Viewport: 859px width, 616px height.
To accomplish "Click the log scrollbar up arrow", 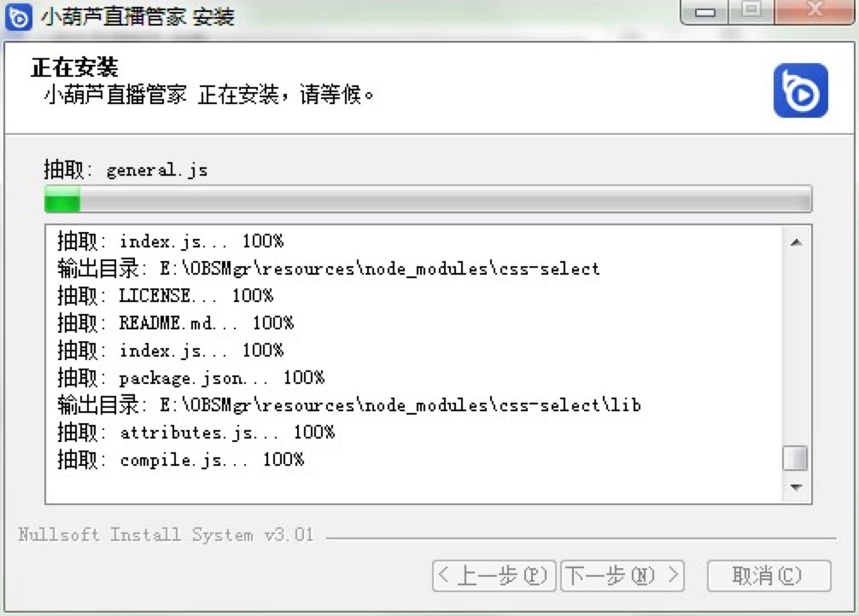I will pyautogui.click(x=796, y=242).
